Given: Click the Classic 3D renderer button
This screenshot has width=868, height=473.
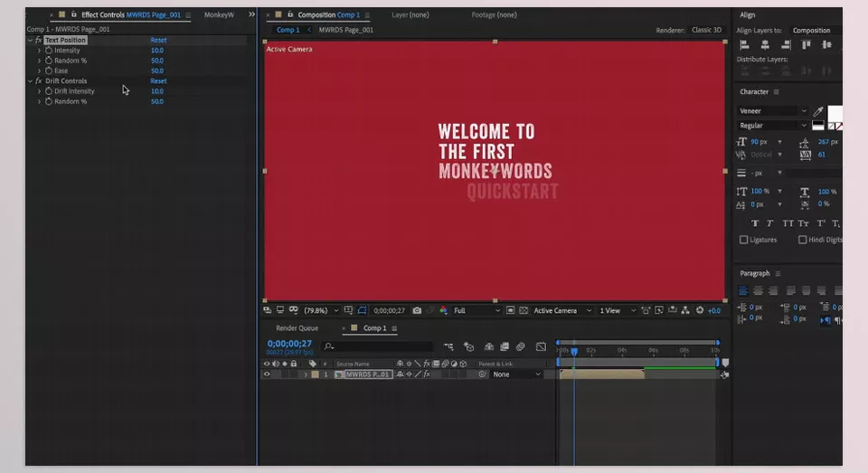Looking at the screenshot, I should [706, 30].
